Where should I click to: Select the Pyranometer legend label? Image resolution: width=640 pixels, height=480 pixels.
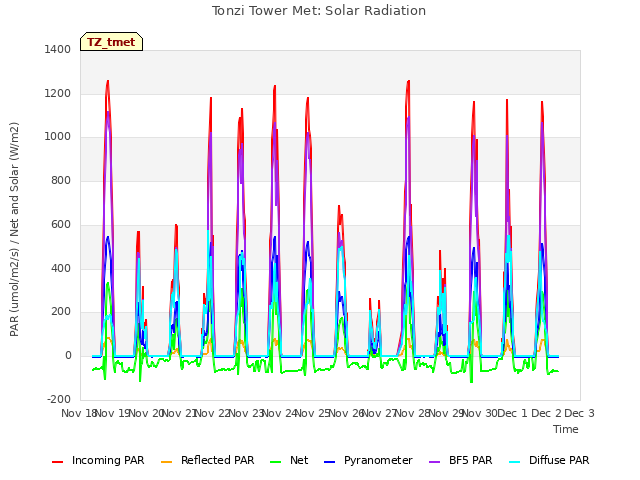pos(378,460)
